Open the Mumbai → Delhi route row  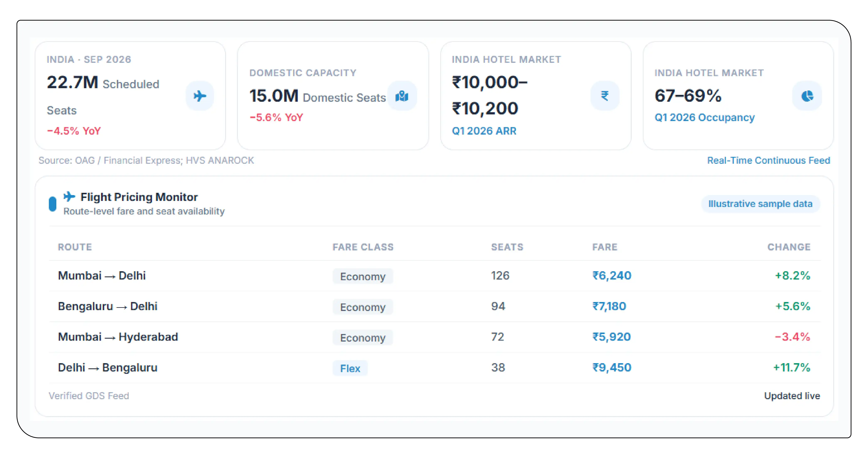(435, 276)
